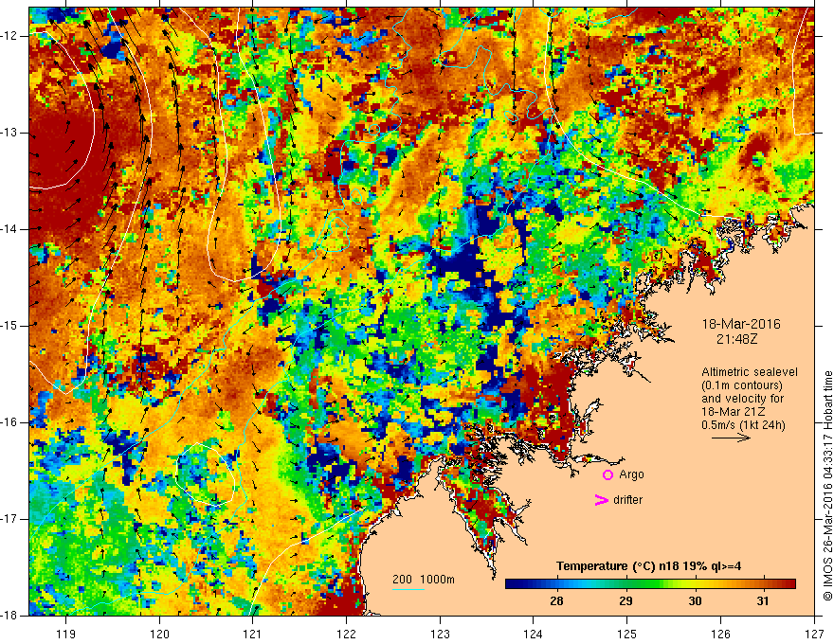Click the "18-Mar 21Z" caption line
The height and width of the screenshot is (644, 834).
pos(732,412)
